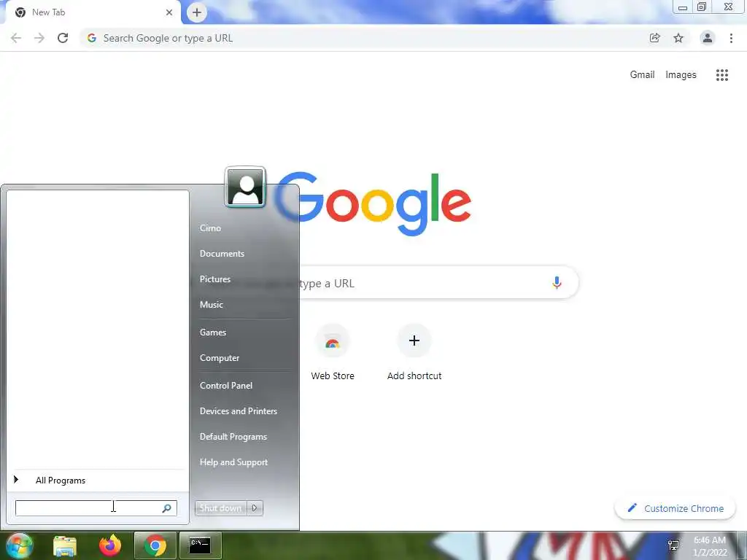
Task: Open the Web Store shortcut
Action: [333, 352]
